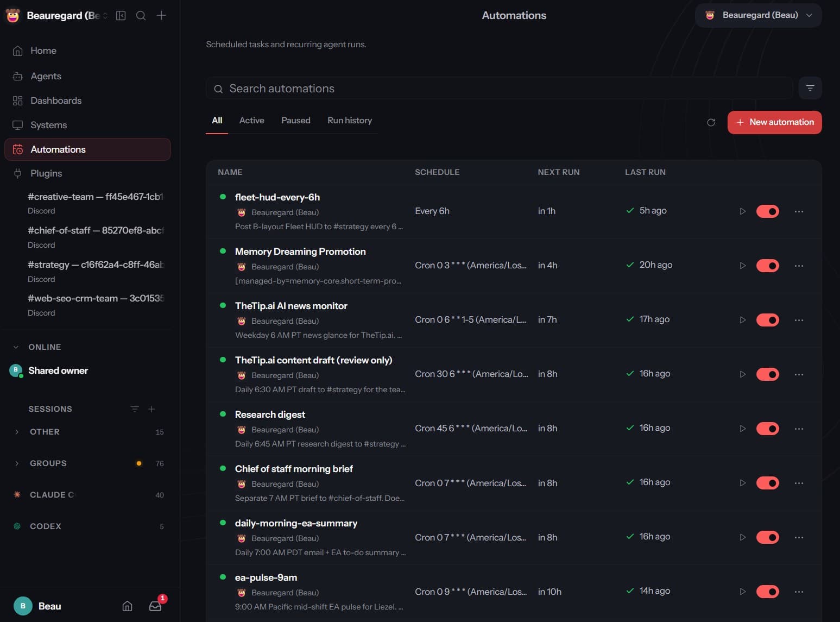Image resolution: width=840 pixels, height=622 pixels.
Task: Run daily-morning-ea-summary now
Action: (x=742, y=537)
